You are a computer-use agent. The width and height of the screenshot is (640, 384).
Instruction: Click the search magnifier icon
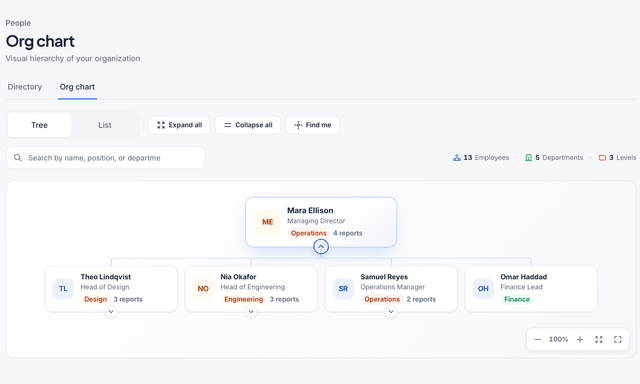(x=18, y=158)
